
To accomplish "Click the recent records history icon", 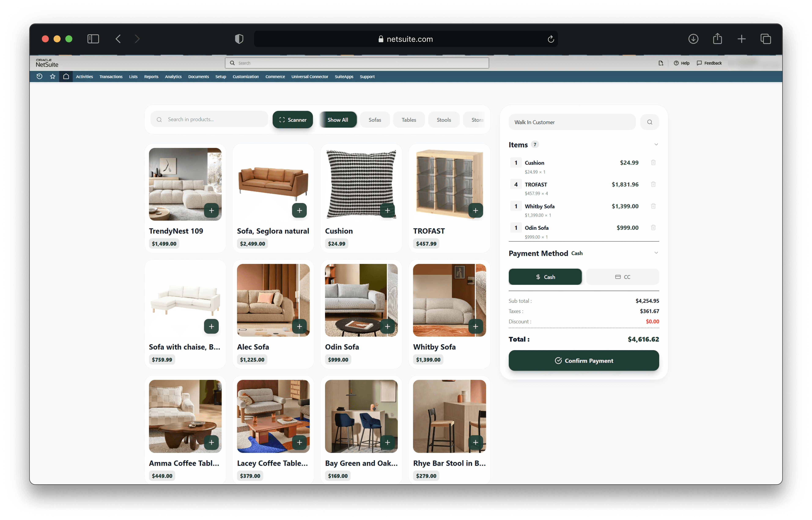I will point(39,77).
